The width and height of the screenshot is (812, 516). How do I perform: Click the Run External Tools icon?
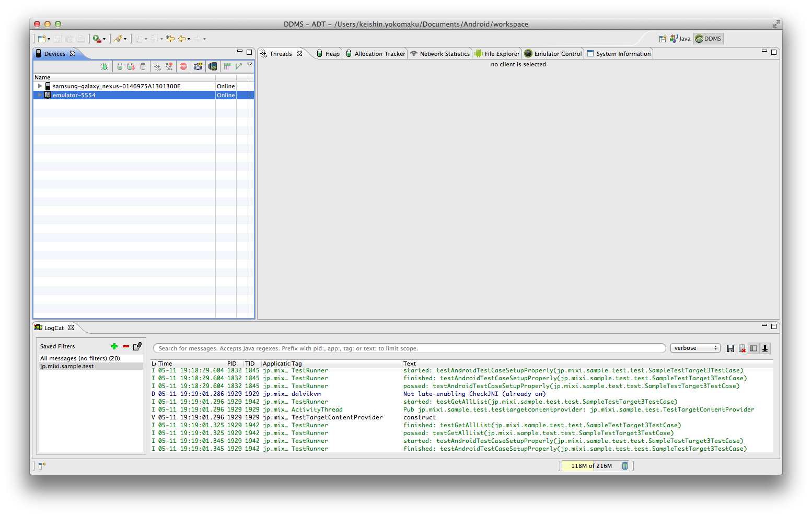97,39
